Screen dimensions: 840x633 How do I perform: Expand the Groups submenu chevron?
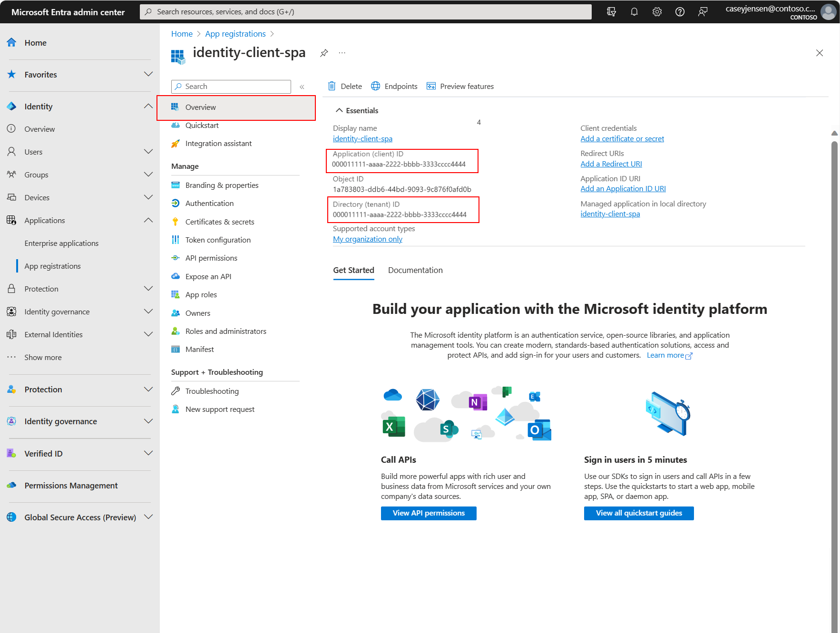[148, 175]
